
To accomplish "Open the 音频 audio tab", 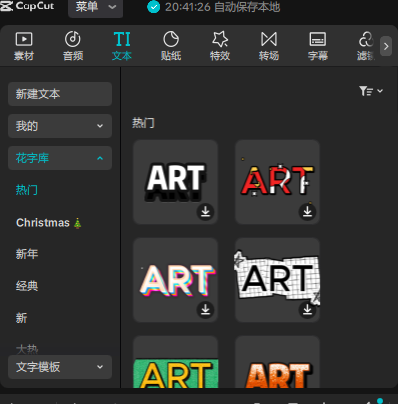I will click(73, 46).
